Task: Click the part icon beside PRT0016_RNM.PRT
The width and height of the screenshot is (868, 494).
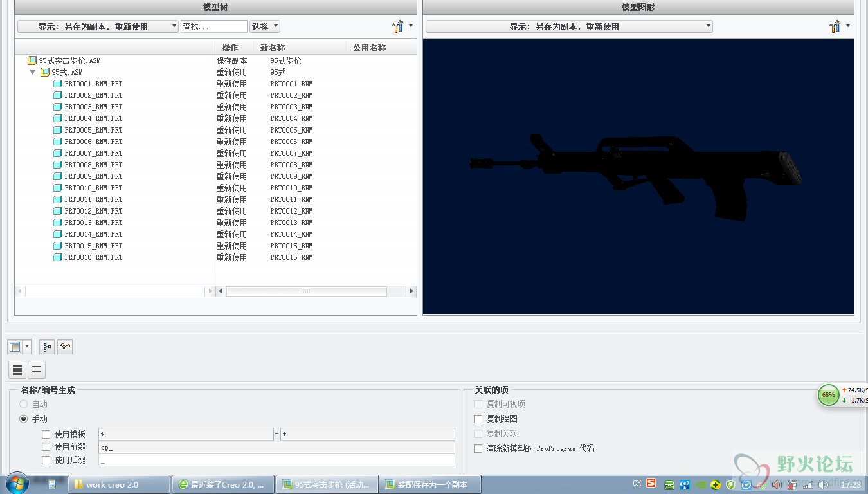Action: 57,257
